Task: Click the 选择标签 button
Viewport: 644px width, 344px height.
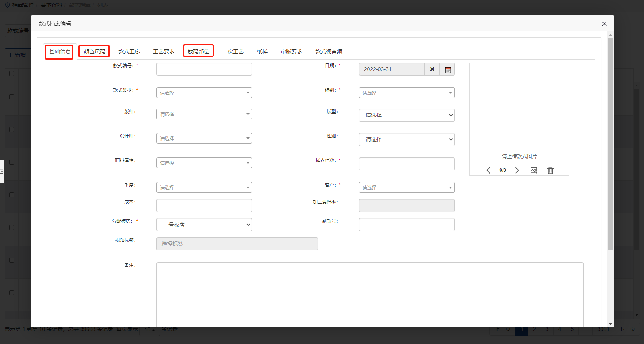Action: 237,244
